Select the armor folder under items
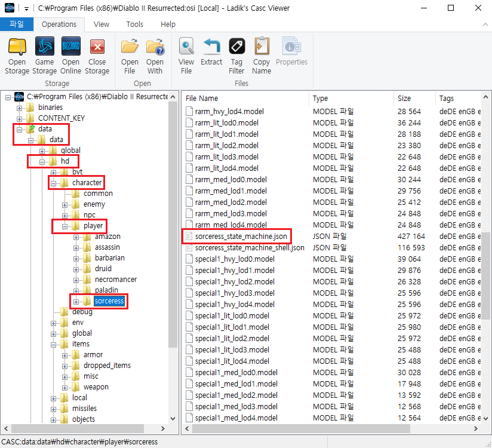492x448 pixels. point(93,354)
